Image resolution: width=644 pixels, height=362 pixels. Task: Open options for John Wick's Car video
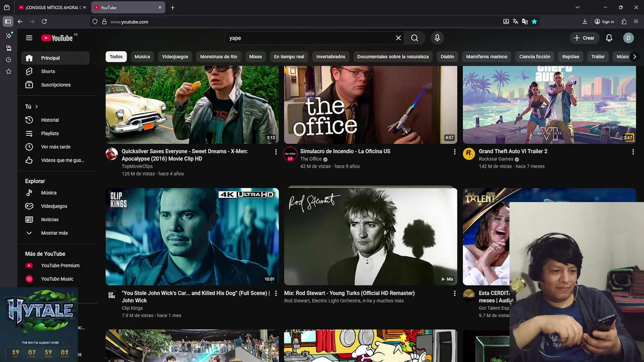pos(276,294)
